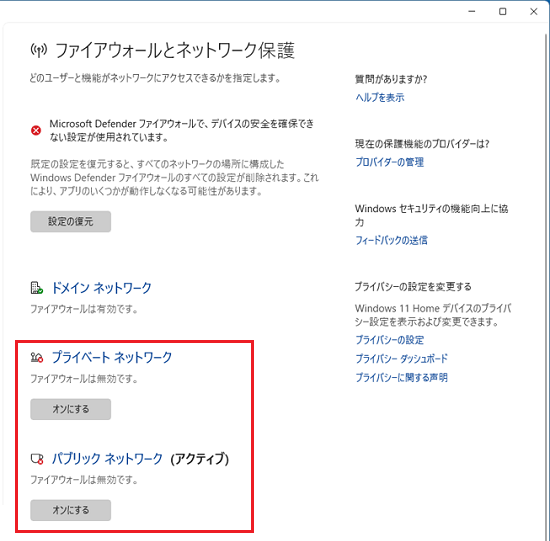Open the プロバイダーの管理 link
Screen dimensions: 550x541
click(x=390, y=162)
